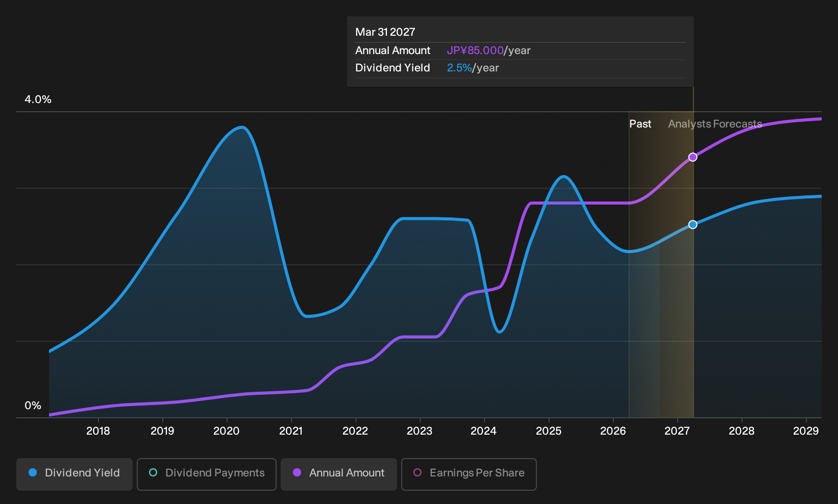838x504 pixels.
Task: Enable the Earnings Per Share series
Action: pyautogui.click(x=469, y=474)
